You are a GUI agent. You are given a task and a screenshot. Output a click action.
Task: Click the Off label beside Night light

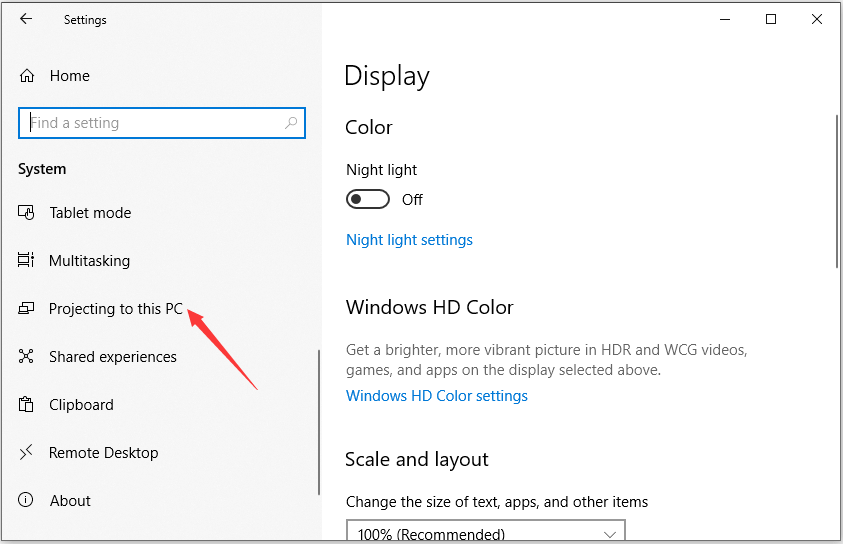(412, 200)
